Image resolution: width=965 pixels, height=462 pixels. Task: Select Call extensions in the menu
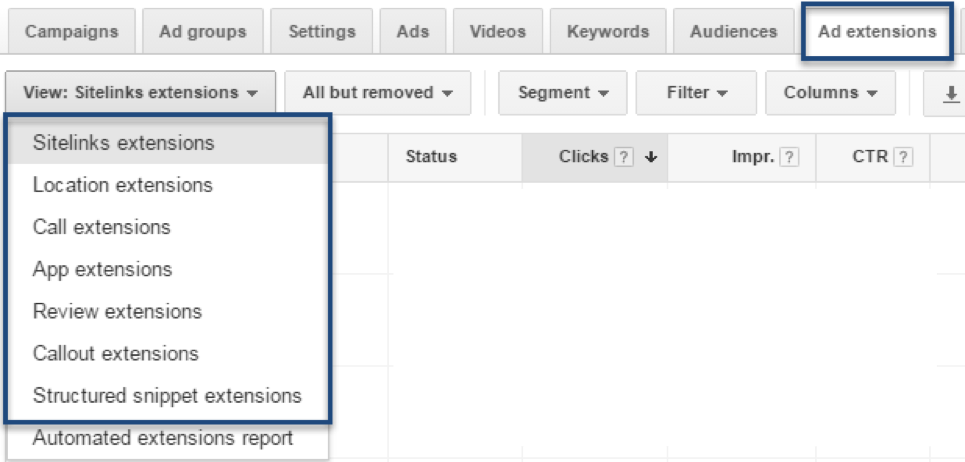(x=101, y=227)
